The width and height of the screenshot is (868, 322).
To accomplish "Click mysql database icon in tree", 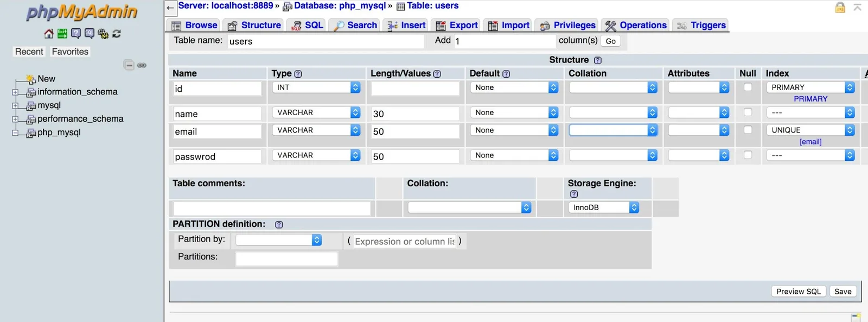I will pos(31,106).
